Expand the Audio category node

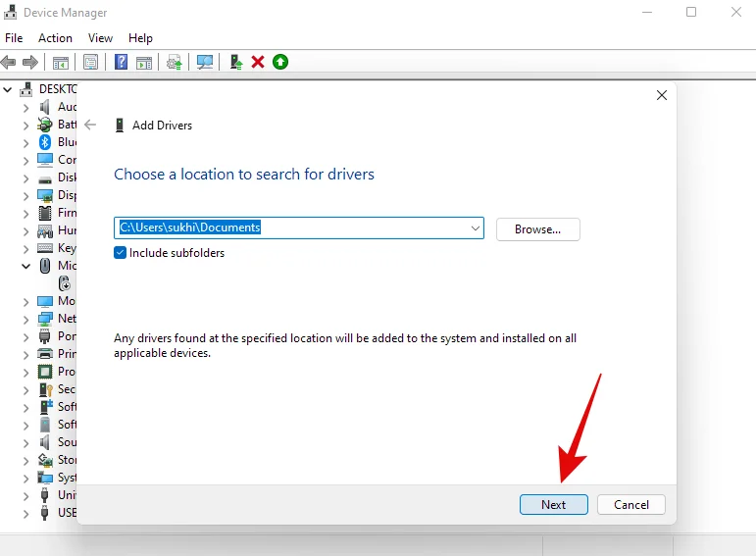tap(26, 108)
